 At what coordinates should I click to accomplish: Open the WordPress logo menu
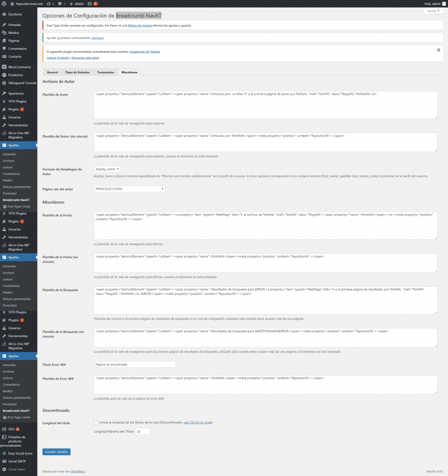coord(4,3)
